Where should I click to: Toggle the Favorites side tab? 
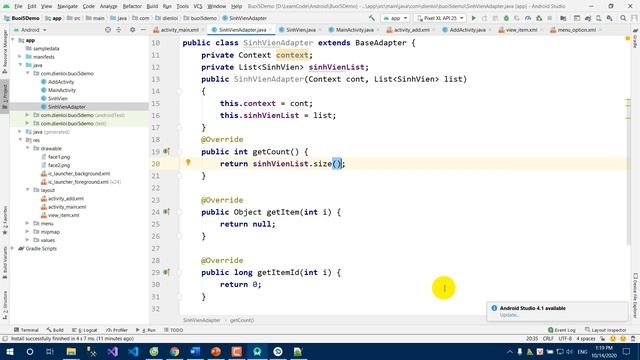pyautogui.click(x=5, y=220)
